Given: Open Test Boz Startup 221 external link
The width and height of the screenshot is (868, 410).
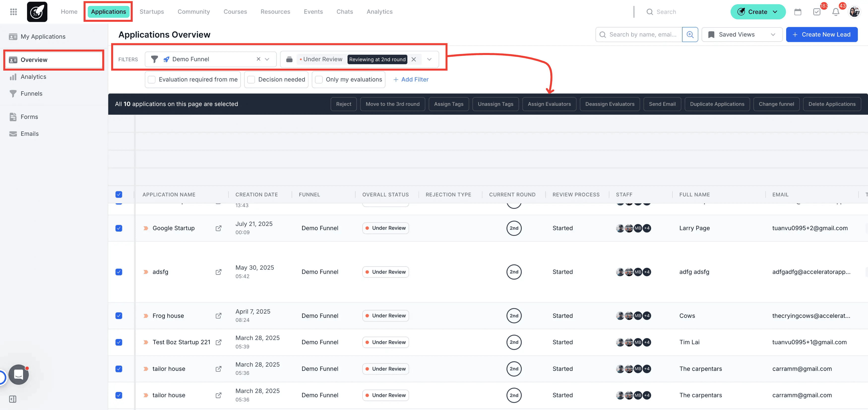Looking at the screenshot, I should point(218,342).
